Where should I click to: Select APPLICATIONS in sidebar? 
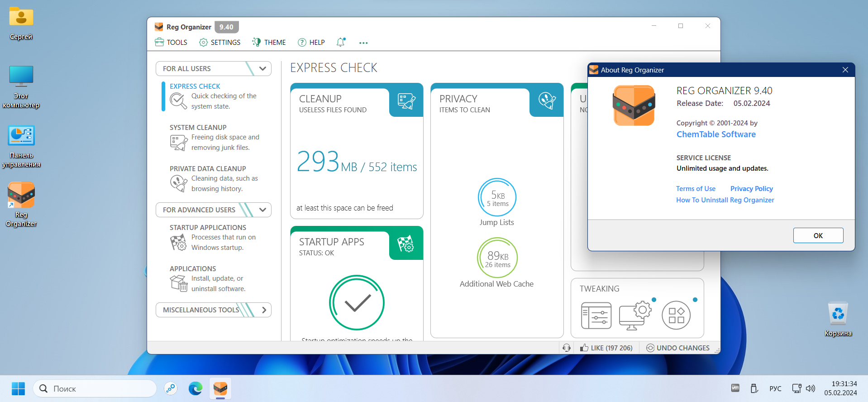(x=193, y=268)
